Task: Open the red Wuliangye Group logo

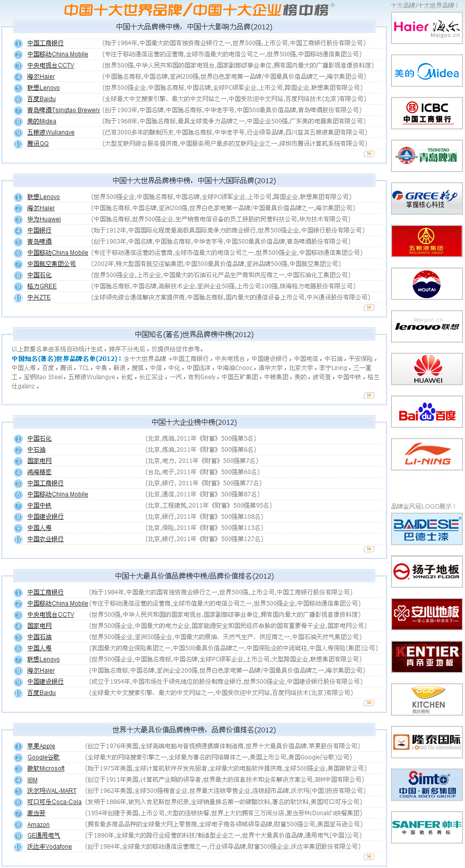Action: pyautogui.click(x=427, y=241)
